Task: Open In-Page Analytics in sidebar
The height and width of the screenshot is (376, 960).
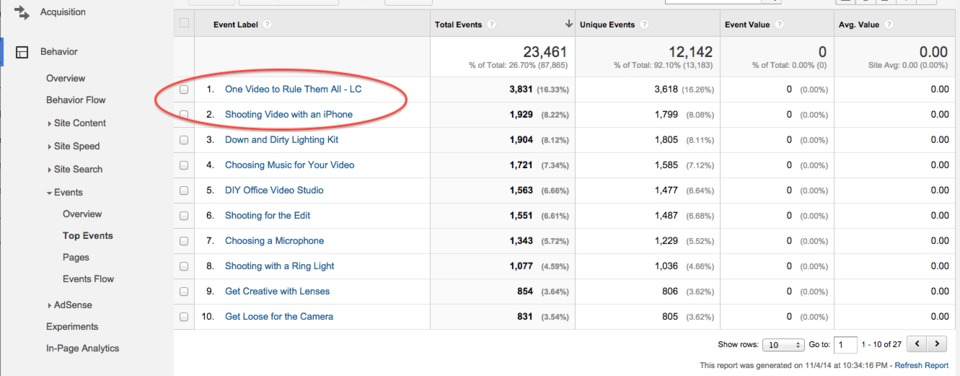Action: (x=83, y=348)
